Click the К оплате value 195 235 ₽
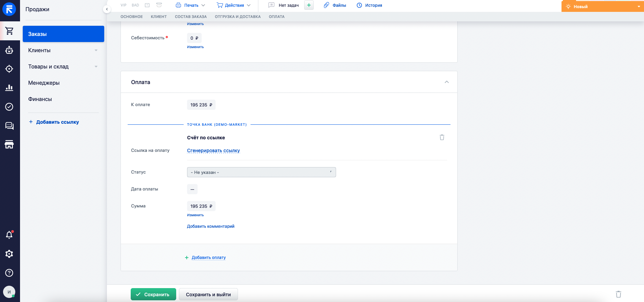 coord(201,105)
